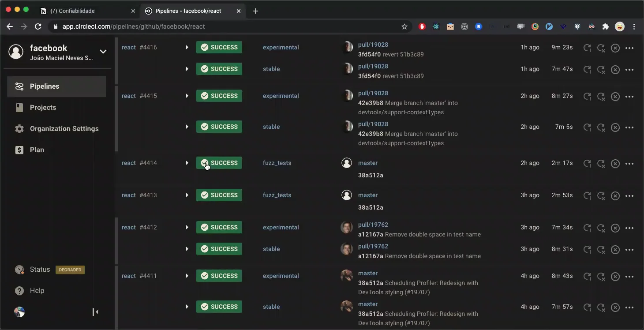The image size is (644, 330).
Task: Rerun the #4414 fuzz_tests workflow from start
Action: pyautogui.click(x=587, y=163)
